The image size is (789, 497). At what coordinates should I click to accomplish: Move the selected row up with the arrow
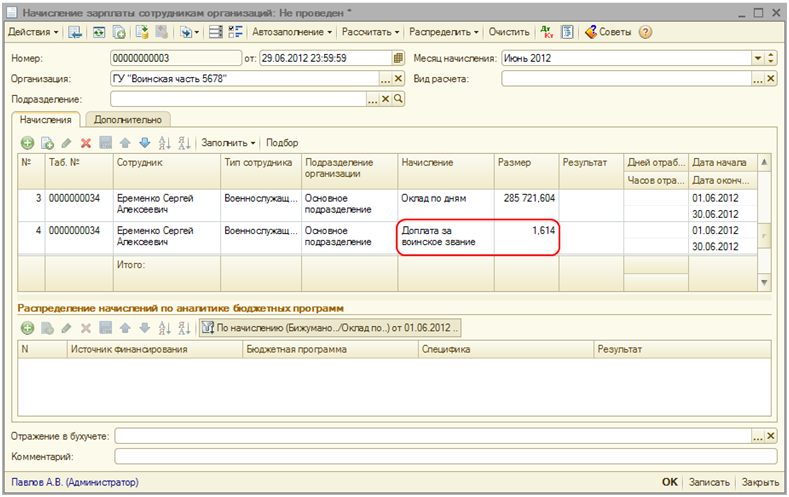124,143
